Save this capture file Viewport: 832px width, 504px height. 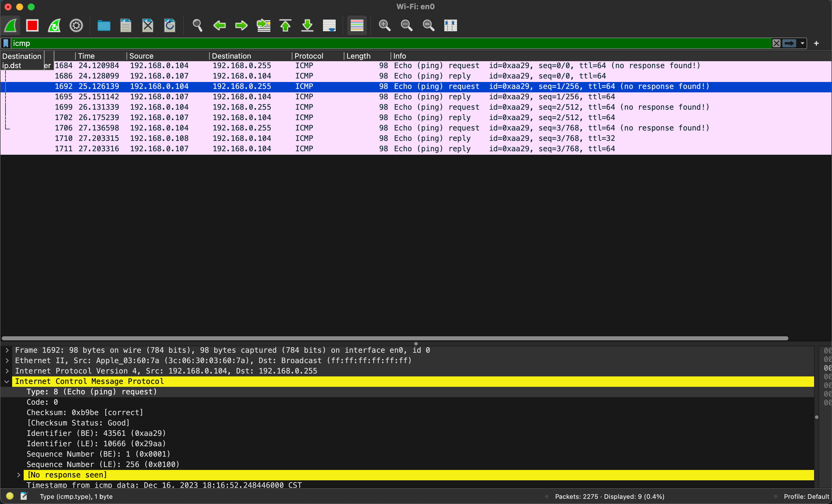click(x=126, y=25)
